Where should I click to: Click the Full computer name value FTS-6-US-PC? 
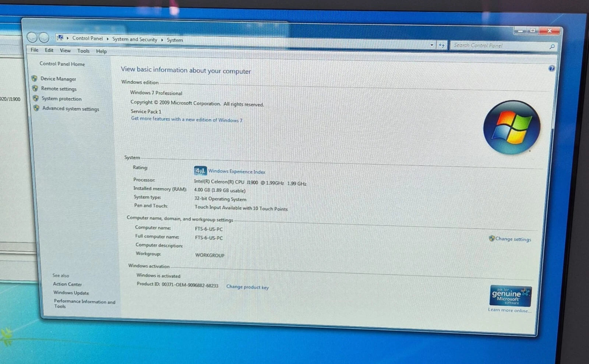[x=209, y=237]
